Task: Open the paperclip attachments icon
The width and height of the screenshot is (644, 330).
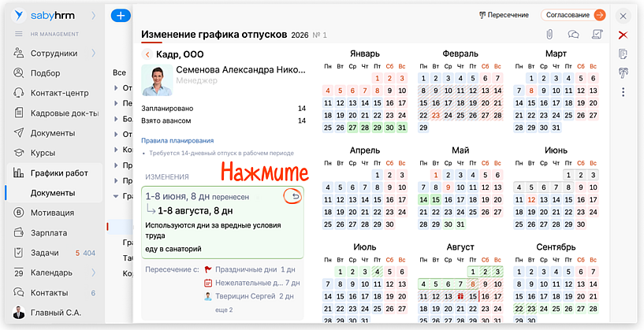Action: 550,34
